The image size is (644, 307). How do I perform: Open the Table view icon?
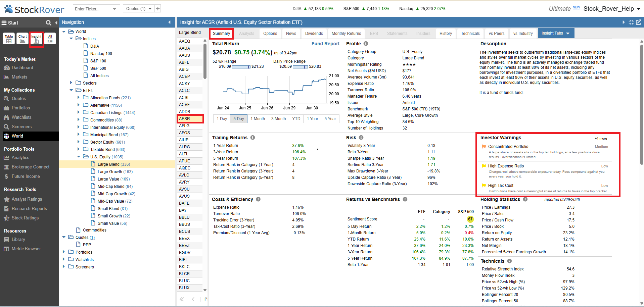(9, 39)
